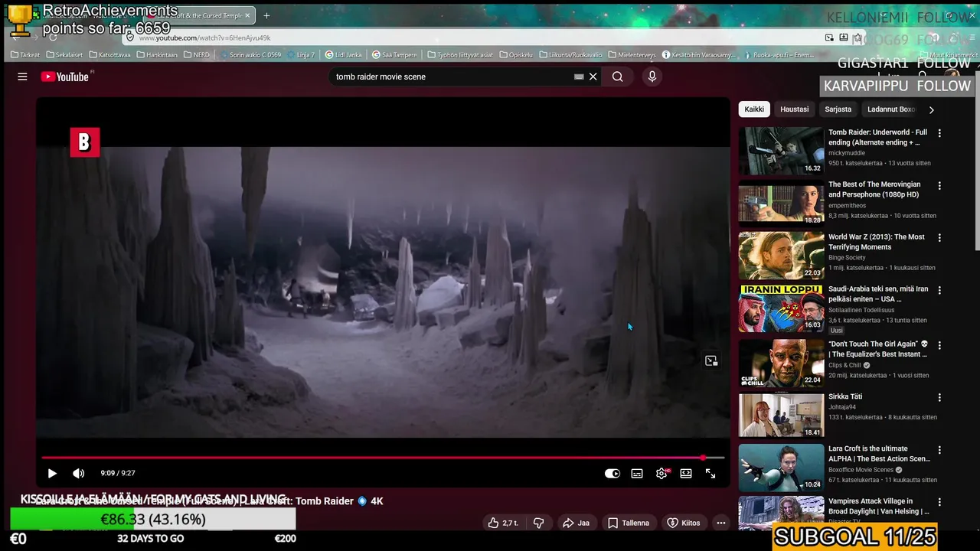
Task: Open Sirkka Täti video thumbnail
Action: tap(781, 415)
